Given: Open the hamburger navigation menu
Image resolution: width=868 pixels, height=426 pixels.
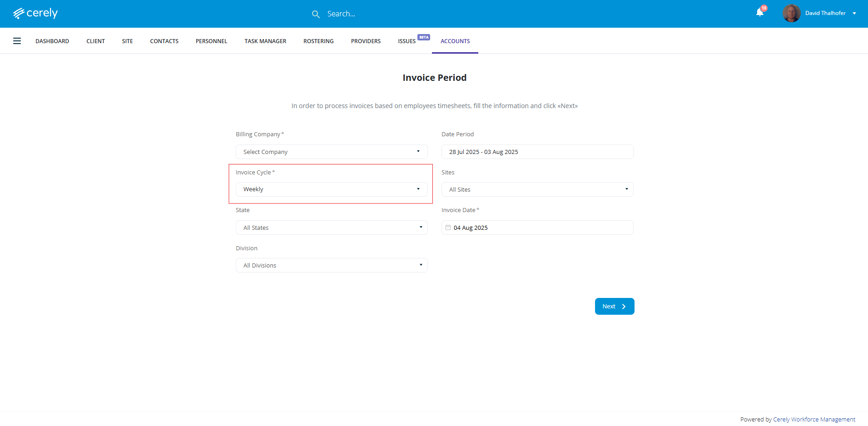Looking at the screenshot, I should coord(17,41).
